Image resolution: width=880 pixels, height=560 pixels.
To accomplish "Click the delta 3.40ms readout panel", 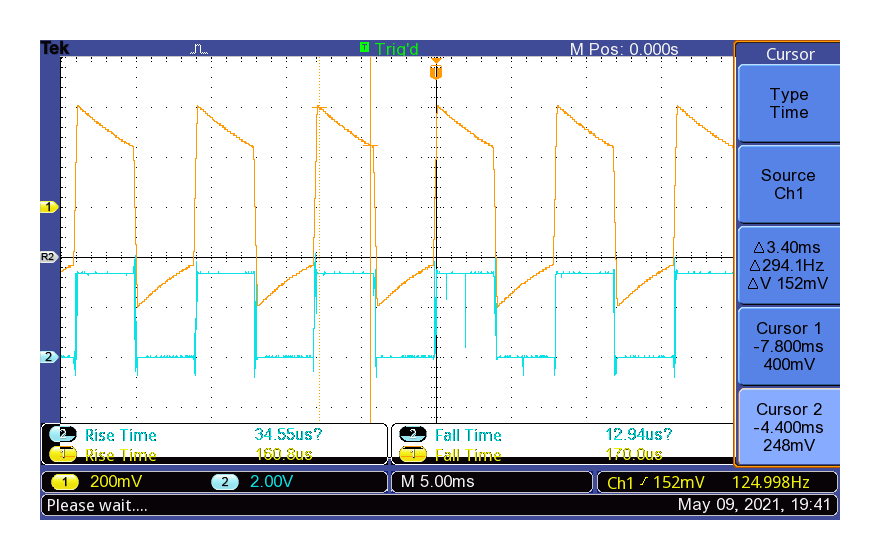I will coord(788,265).
